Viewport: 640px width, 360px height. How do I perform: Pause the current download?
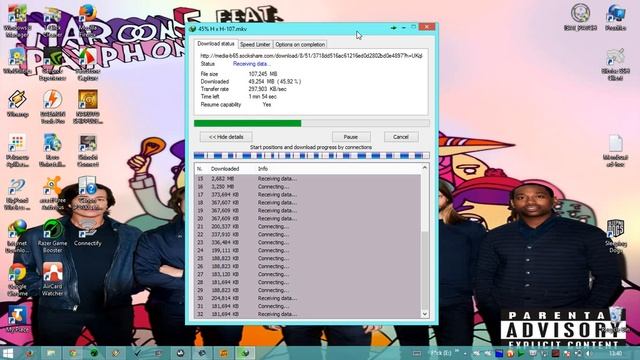(x=351, y=137)
